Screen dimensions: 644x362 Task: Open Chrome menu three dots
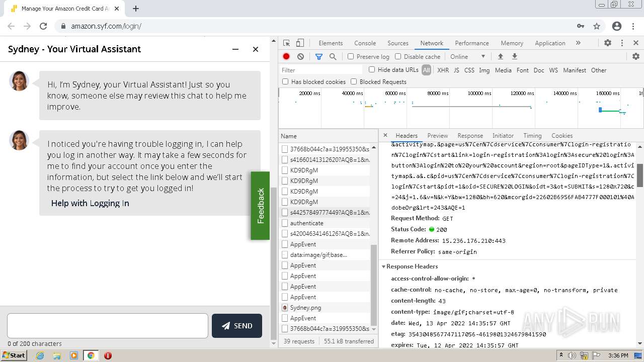click(633, 26)
